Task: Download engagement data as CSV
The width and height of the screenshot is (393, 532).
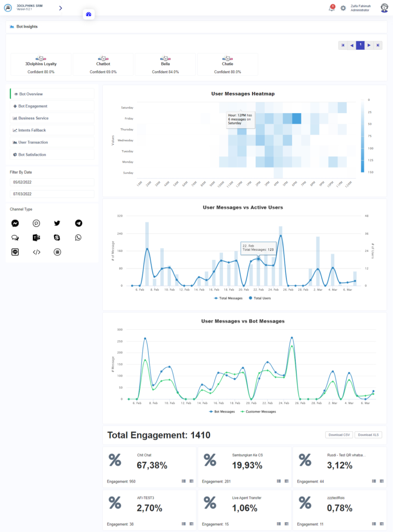Action: [338, 435]
